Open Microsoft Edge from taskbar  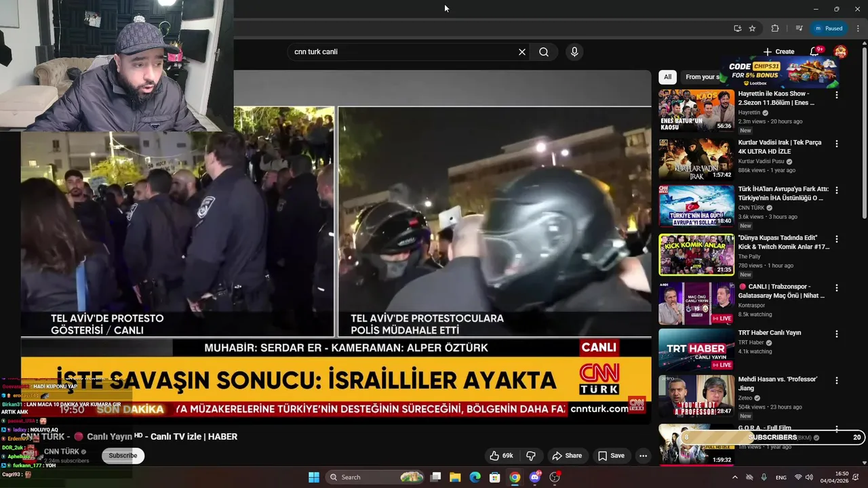[x=475, y=477]
